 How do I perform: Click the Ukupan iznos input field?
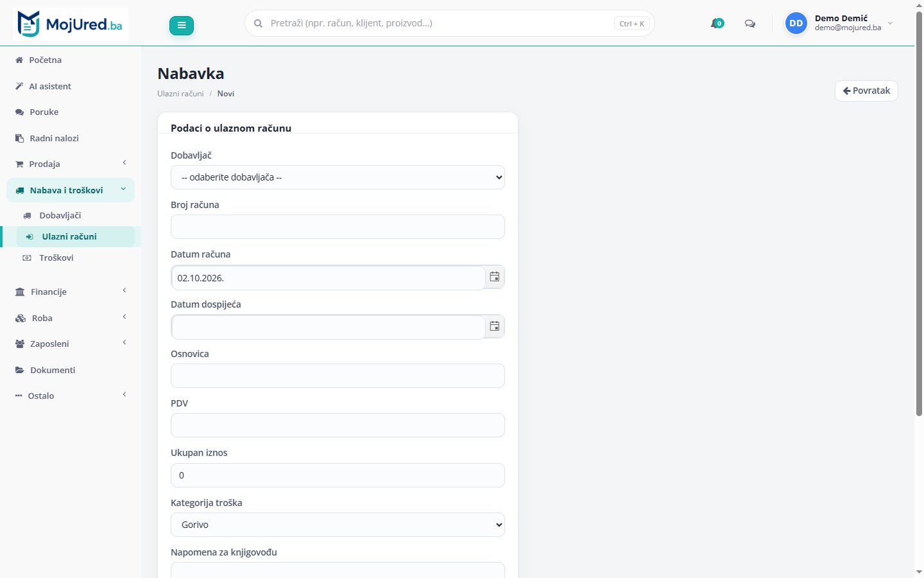coord(338,475)
